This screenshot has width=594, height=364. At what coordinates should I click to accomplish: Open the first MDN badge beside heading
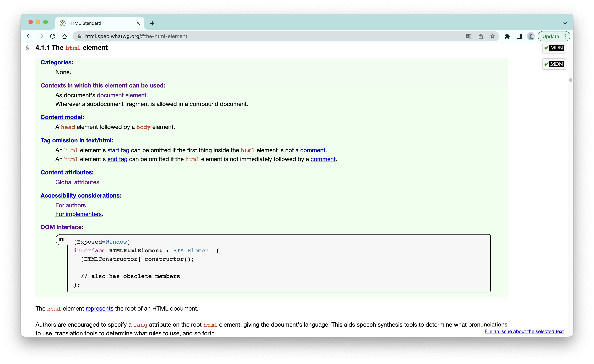pos(554,48)
